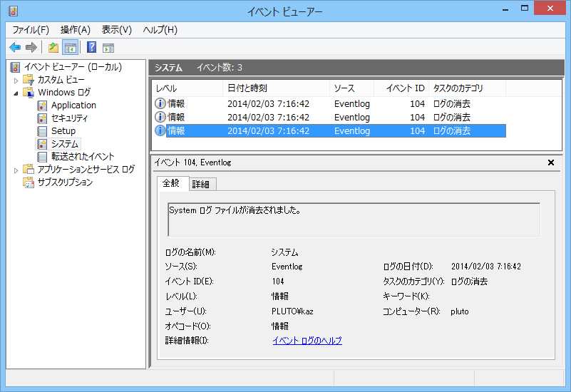Select the 転送されたイベント label
Image resolution: width=571 pixels, height=392 pixels.
(83, 157)
